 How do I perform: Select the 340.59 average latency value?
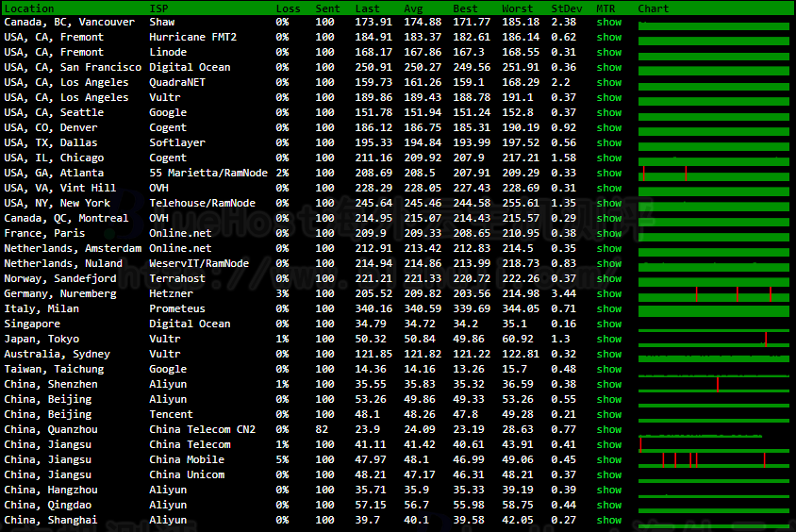[x=423, y=309]
